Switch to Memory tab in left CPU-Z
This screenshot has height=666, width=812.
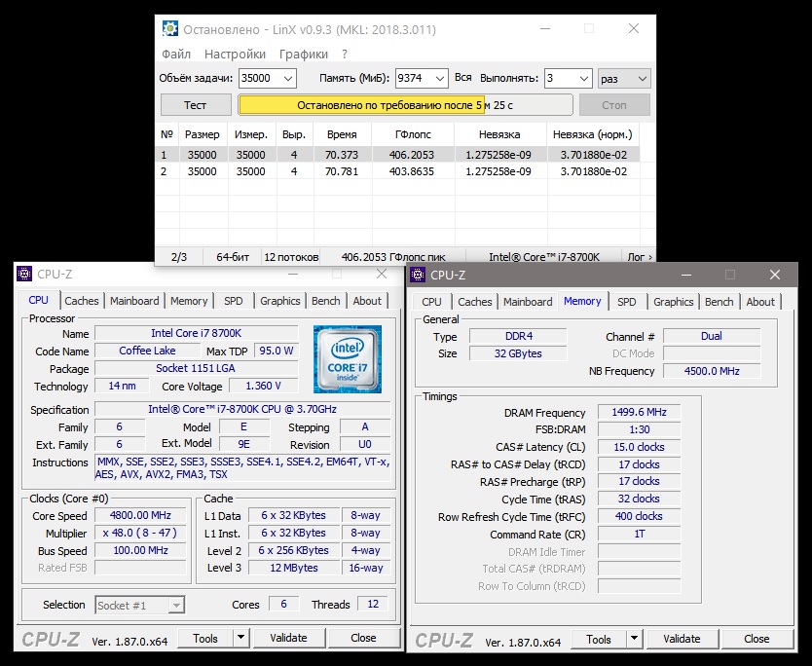[189, 301]
